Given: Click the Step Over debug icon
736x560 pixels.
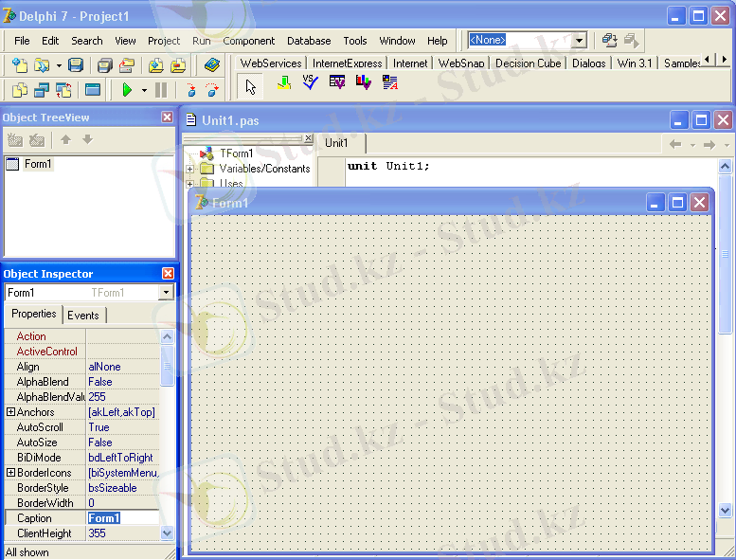Looking at the screenshot, I should click(x=212, y=89).
